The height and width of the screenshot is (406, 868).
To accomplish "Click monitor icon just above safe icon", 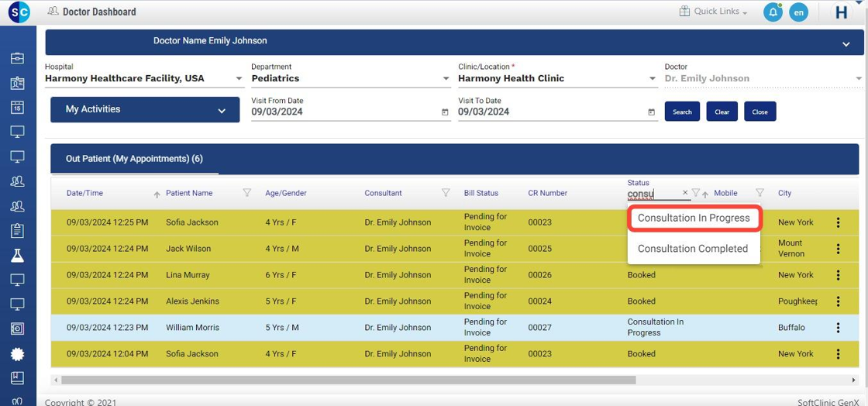I will tap(17, 304).
